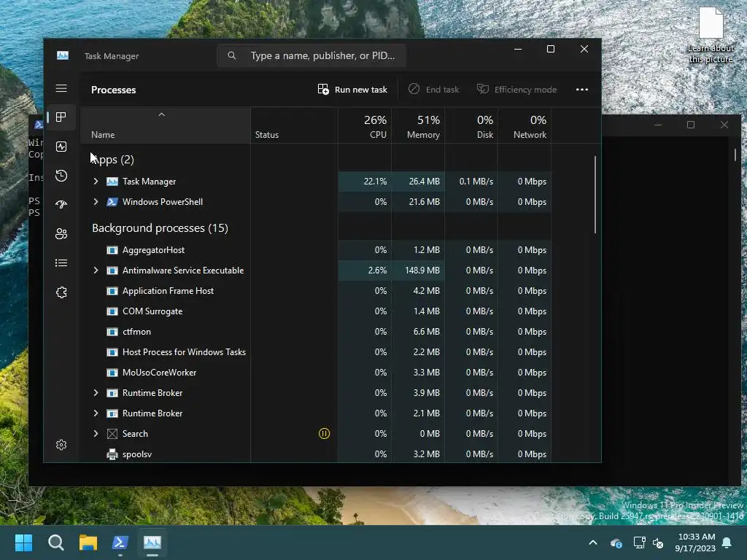
Task: Switch to the Processes page in sidebar
Action: (x=61, y=117)
